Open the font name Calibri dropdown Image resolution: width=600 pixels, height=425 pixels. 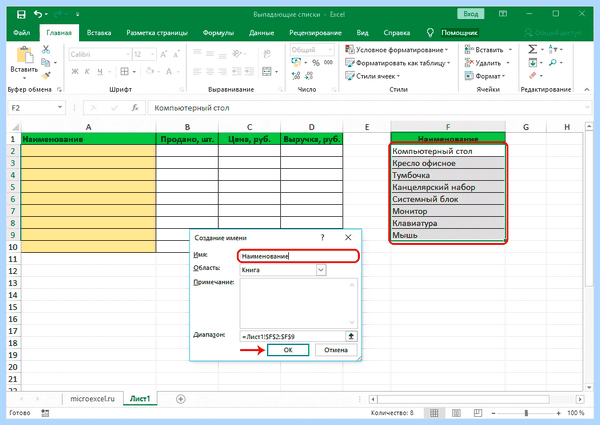point(128,54)
